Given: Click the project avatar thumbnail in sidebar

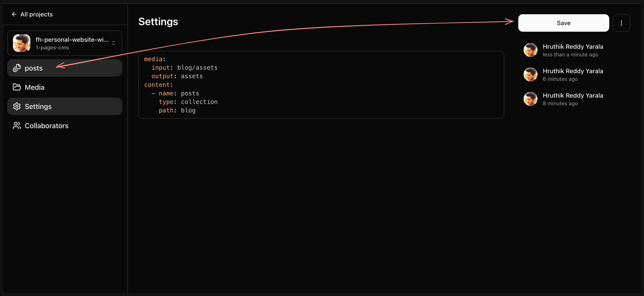Looking at the screenshot, I should (22, 43).
